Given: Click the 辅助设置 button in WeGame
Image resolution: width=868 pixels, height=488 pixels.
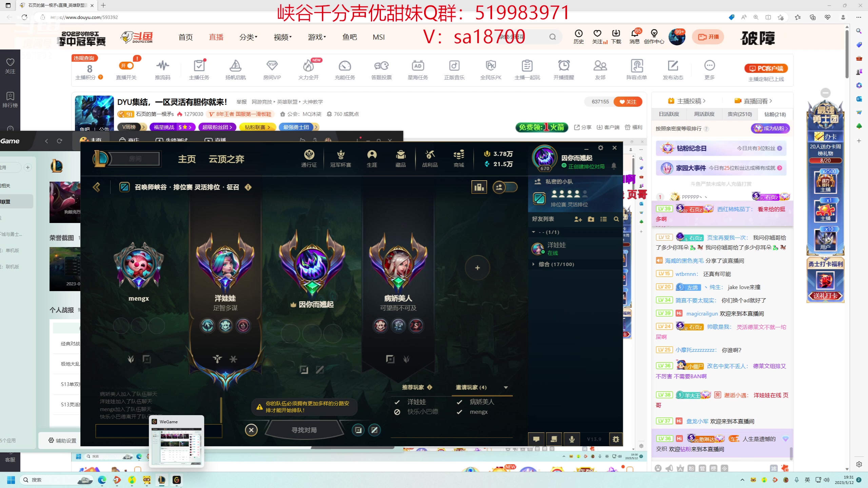Looking at the screenshot, I should point(62,441).
